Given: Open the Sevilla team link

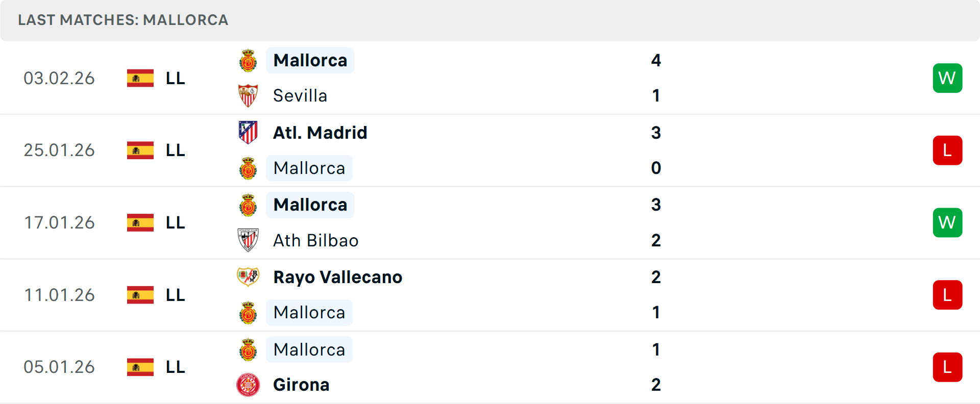Looking at the screenshot, I should tap(300, 96).
